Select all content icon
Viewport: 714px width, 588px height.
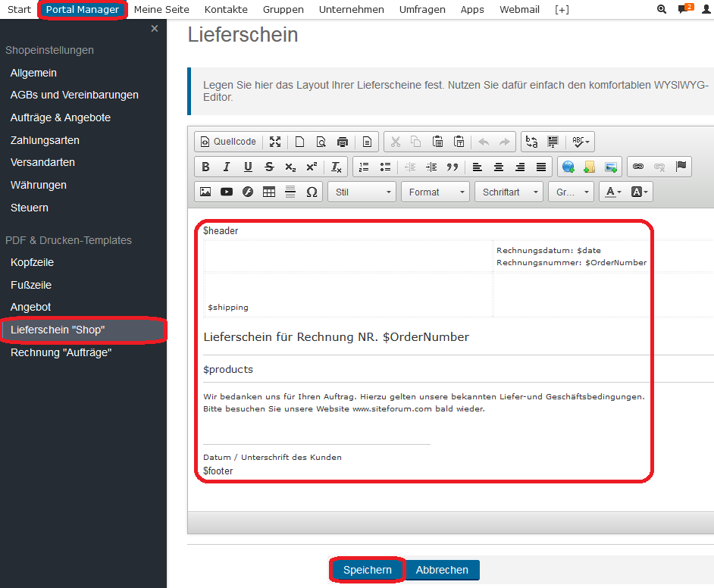[x=553, y=142]
